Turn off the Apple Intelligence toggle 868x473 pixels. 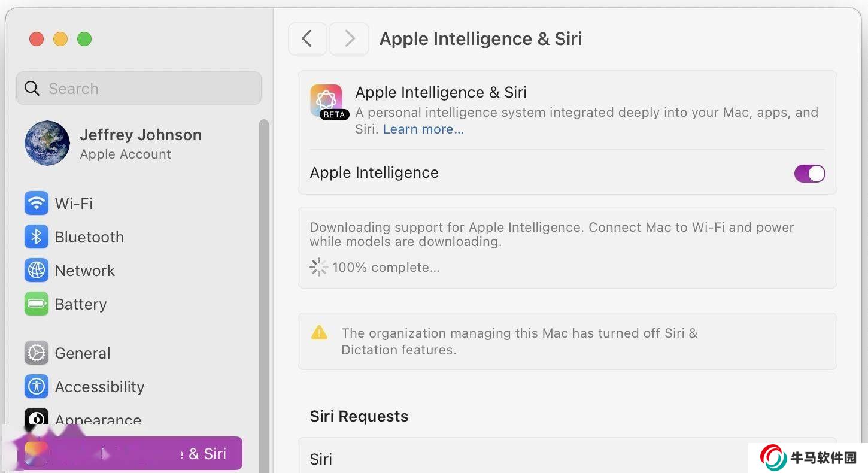(809, 174)
